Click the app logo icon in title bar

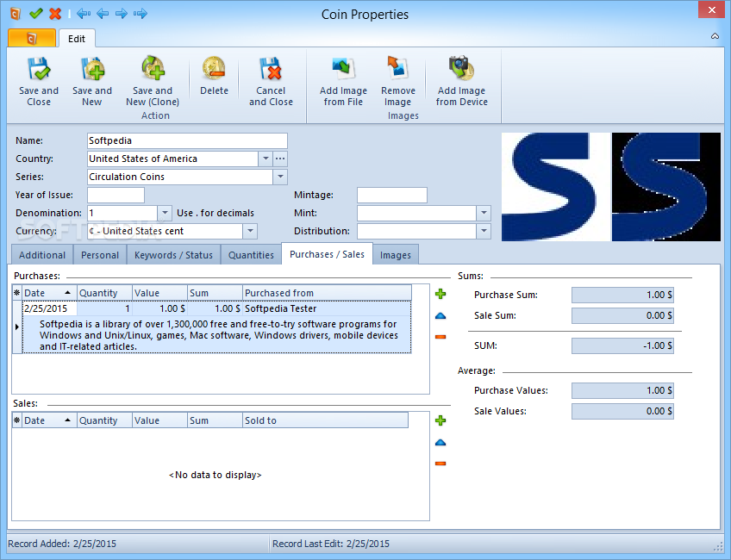(16, 14)
